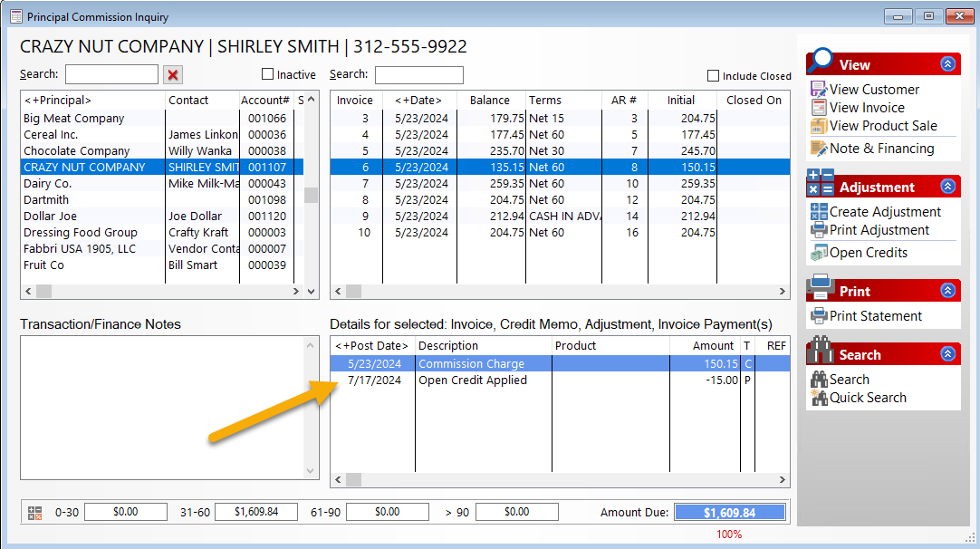Click the View panel magnifier icon

(x=820, y=61)
